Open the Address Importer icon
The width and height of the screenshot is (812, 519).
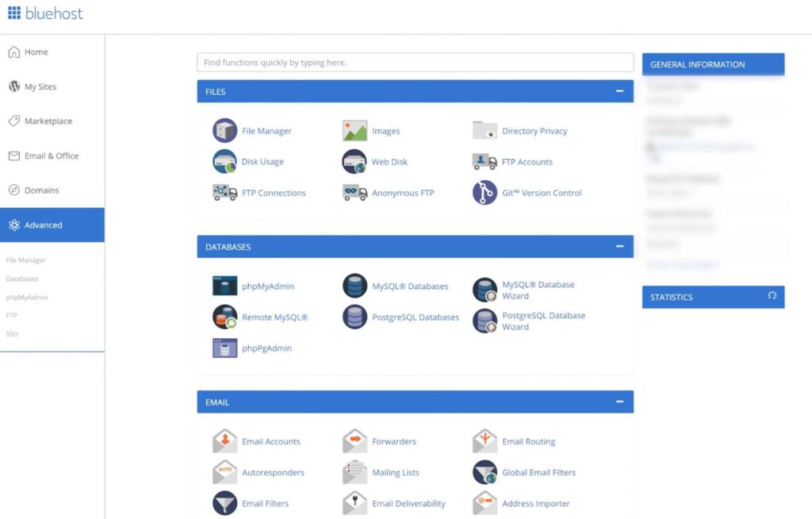[485, 503]
